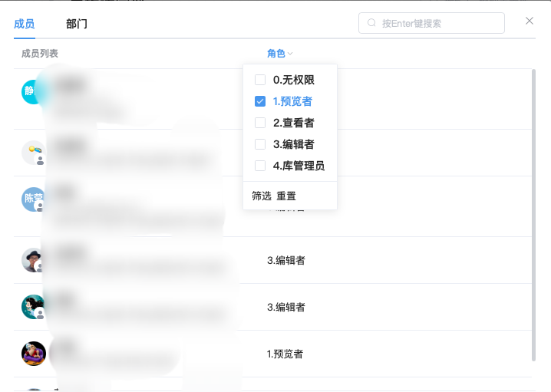This screenshot has width=551, height=392.
Task: Click the grey avatar with yellow emoji
Action: click(x=33, y=153)
